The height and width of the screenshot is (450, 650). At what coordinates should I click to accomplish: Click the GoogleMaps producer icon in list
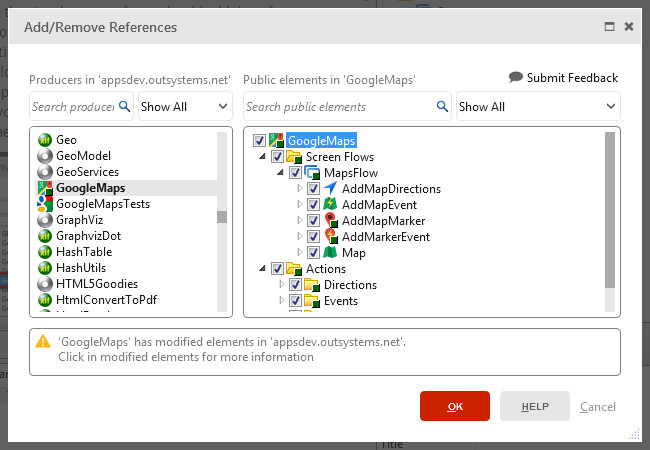pyautogui.click(x=44, y=188)
